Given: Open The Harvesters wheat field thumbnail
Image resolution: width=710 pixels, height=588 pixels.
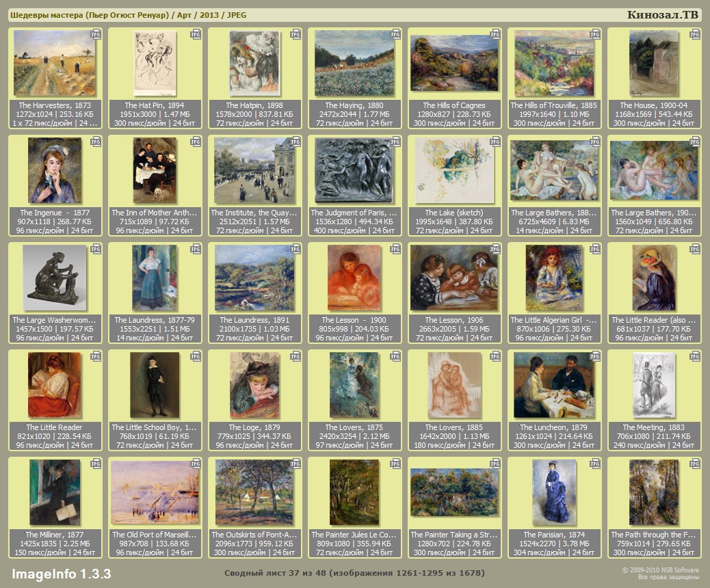Looking at the screenshot, I should pos(54,63).
